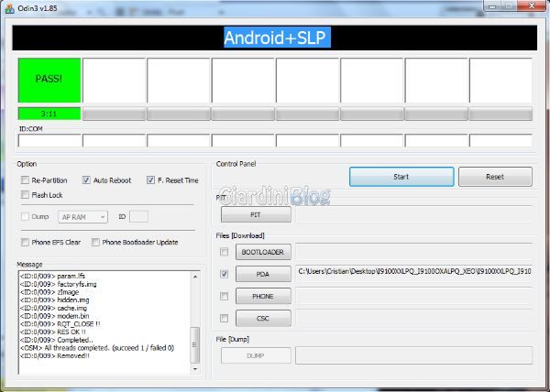Select the 'factoryfs.img' log line

coord(59,284)
